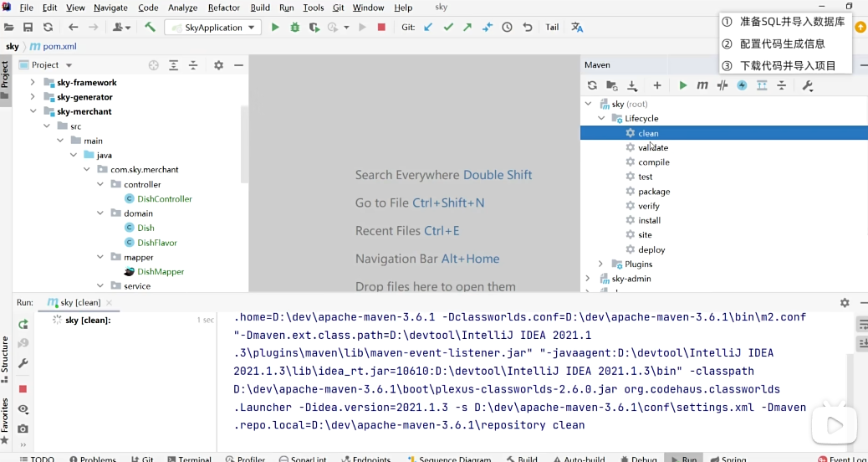This screenshot has width=868, height=462.
Task: Select sky [clean] run tab
Action: coord(80,302)
